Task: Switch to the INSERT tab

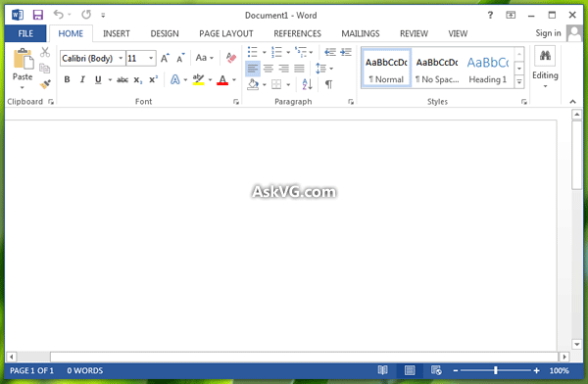Action: [117, 33]
